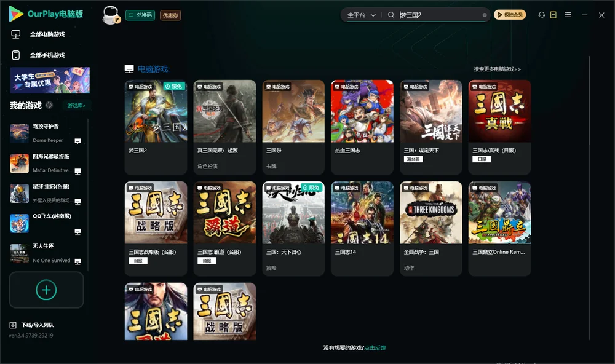Viewport: 615px width, 364px height.
Task: Click the OurPlay logo icon
Action: point(16,14)
